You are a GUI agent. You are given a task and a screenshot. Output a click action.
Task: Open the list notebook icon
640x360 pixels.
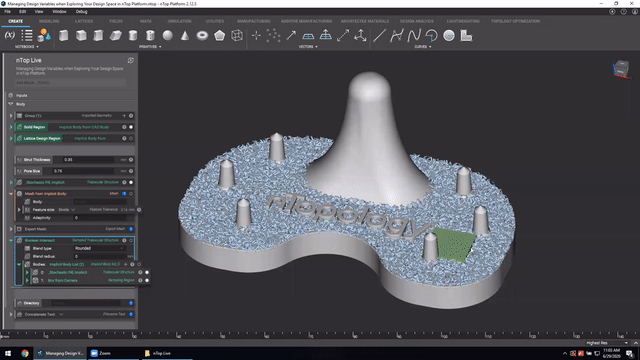27,36
